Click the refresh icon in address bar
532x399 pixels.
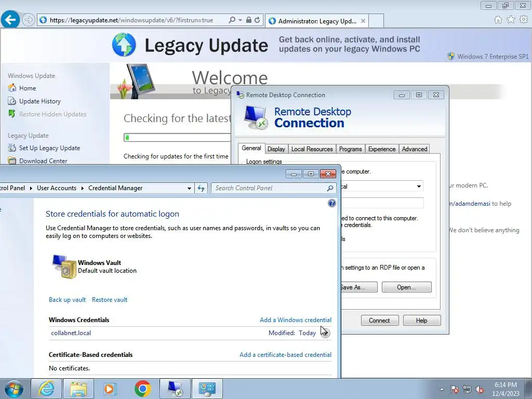258,20
